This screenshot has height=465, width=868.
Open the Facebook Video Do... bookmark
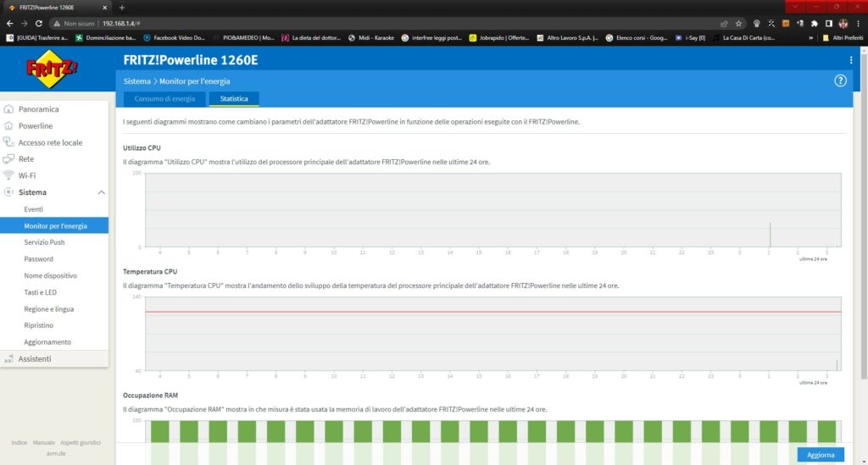point(174,37)
